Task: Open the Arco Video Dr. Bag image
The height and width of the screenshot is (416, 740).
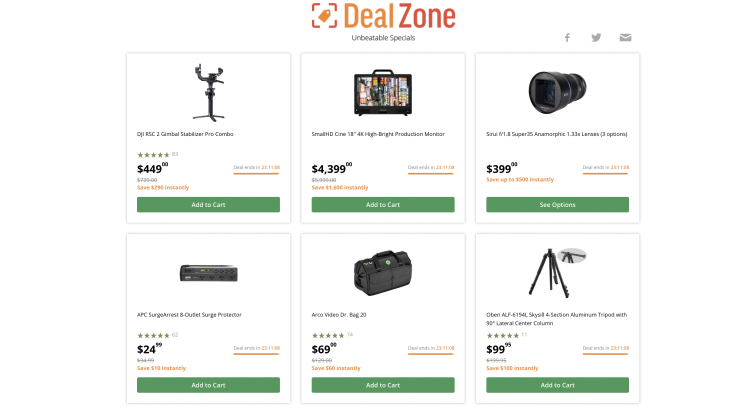Action: [383, 273]
